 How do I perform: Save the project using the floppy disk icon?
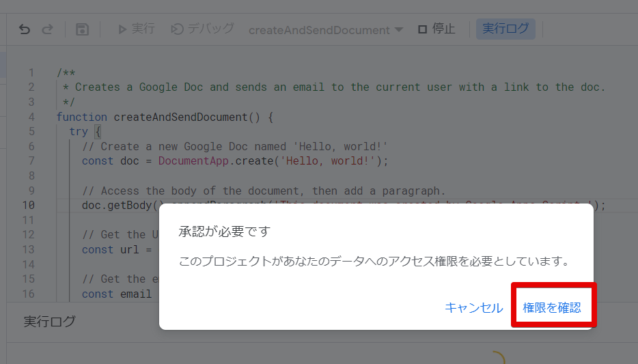point(82,29)
